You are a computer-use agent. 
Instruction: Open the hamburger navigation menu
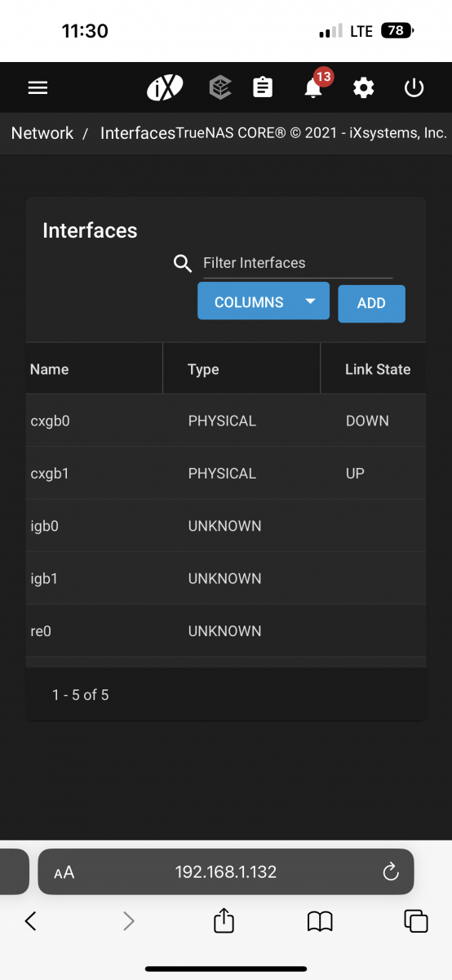pyautogui.click(x=38, y=87)
